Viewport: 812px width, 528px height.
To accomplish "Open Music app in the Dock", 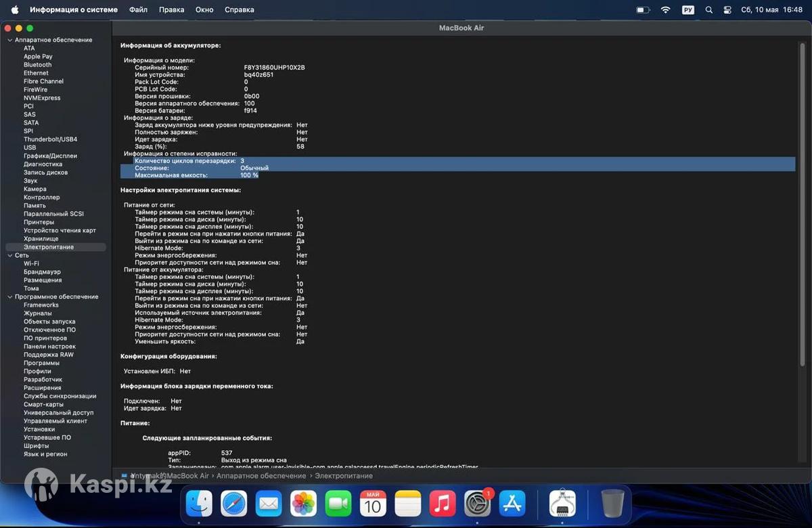I will (443, 504).
